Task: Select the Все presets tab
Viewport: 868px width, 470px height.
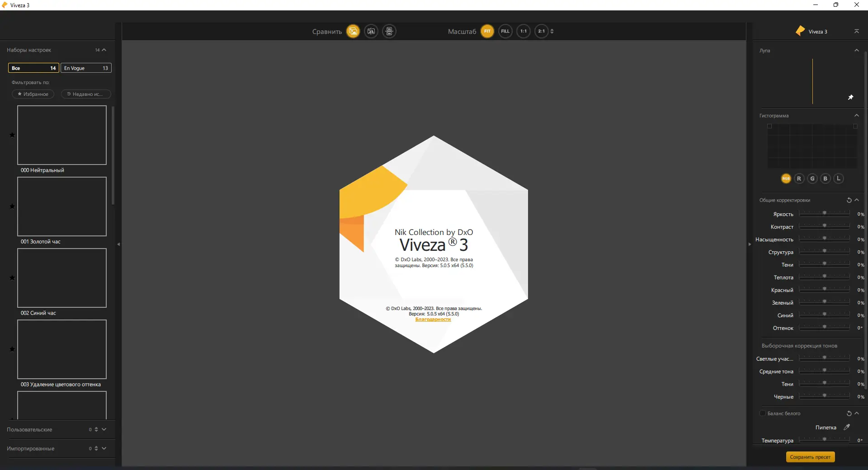Action: click(x=33, y=68)
